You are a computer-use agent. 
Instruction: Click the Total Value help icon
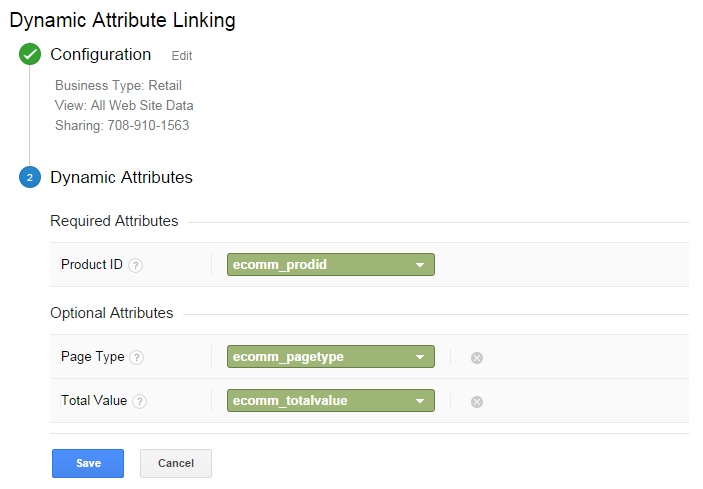tap(140, 401)
